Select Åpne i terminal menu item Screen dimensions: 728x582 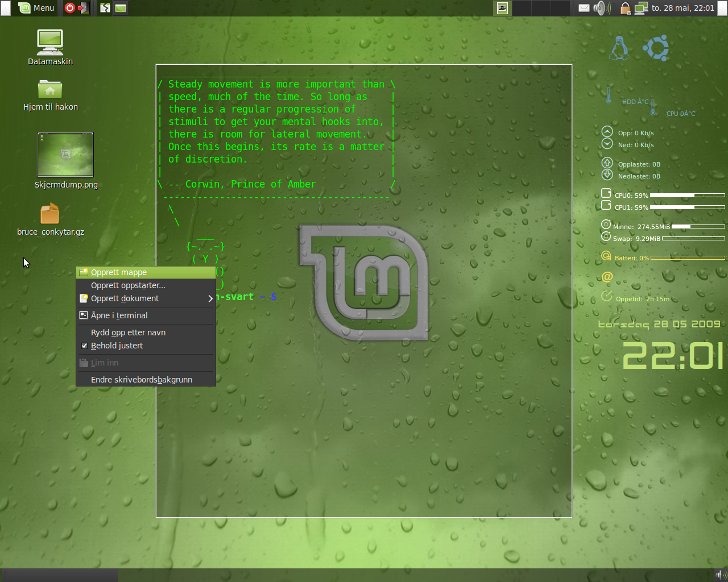click(146, 315)
